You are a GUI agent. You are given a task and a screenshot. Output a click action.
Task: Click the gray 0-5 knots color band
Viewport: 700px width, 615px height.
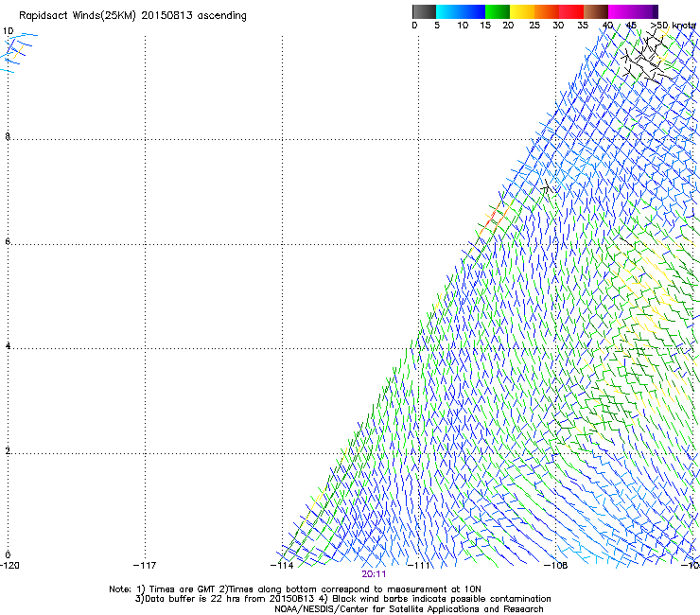pos(424,11)
